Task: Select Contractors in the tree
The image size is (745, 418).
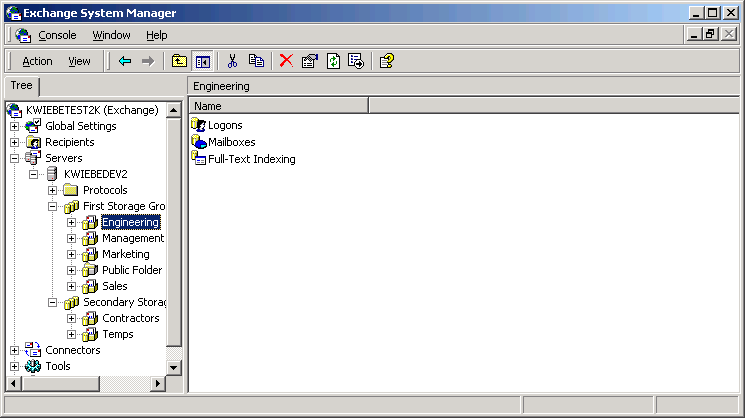Action: 131,318
